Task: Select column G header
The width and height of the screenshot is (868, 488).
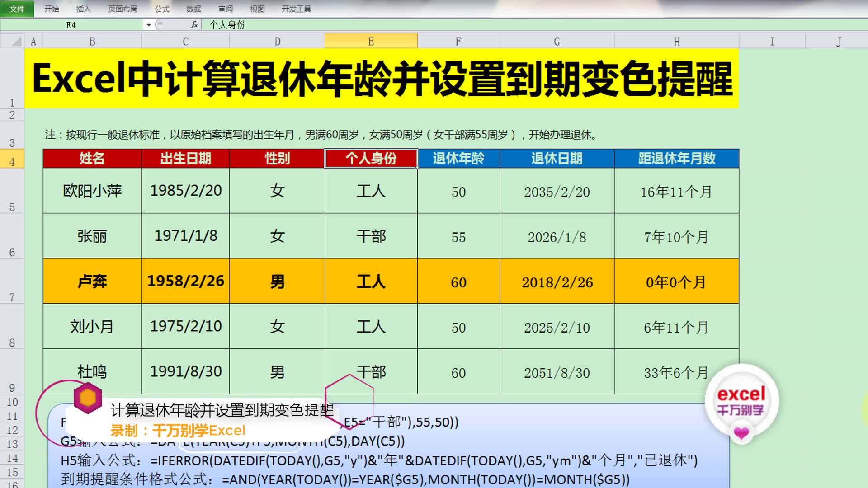Action: click(557, 42)
